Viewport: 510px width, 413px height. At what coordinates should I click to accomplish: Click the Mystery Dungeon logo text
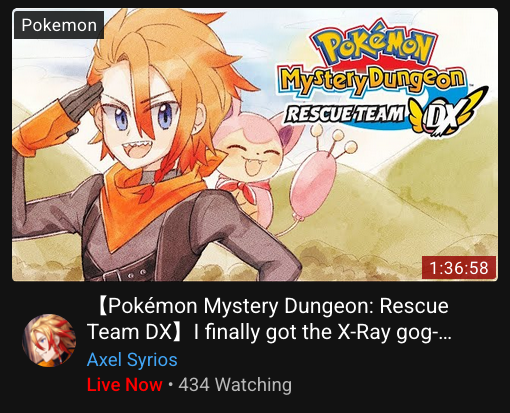pyautogui.click(x=372, y=79)
